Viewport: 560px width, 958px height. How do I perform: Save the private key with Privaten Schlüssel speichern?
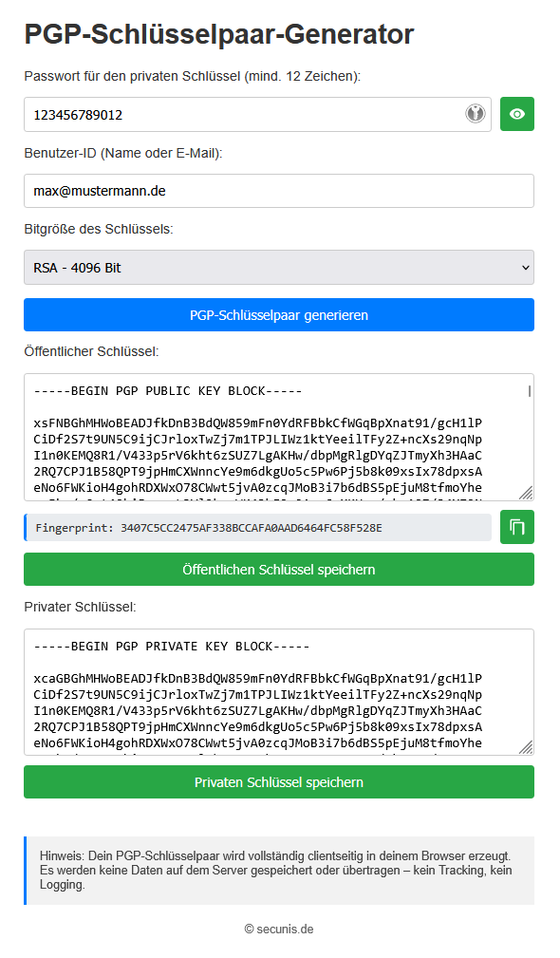pyautogui.click(x=279, y=782)
